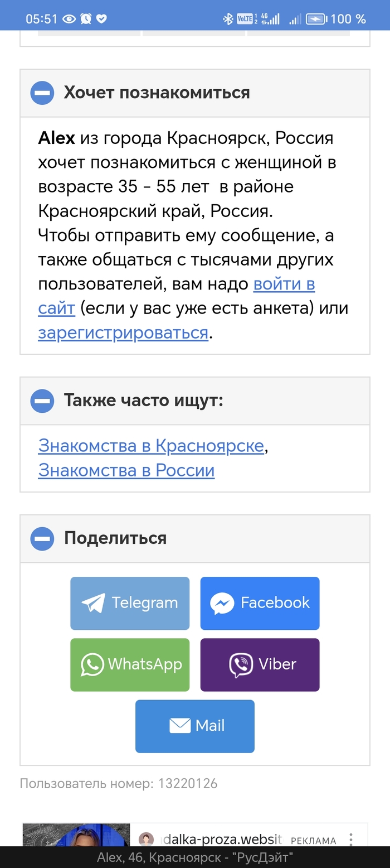Share the profile through Viber
Screen dimensions: 390x868
pyautogui.click(x=260, y=664)
